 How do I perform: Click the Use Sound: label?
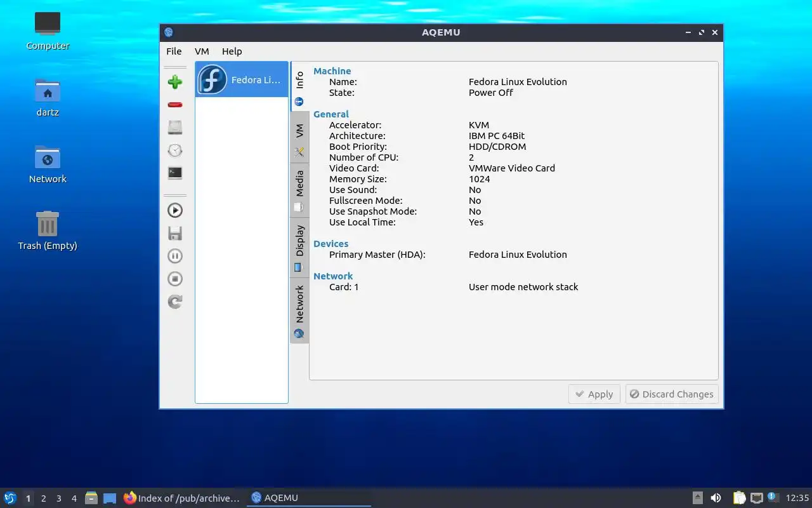353,190
